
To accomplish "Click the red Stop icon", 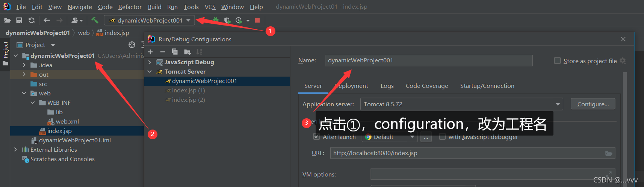I will coord(257,20).
